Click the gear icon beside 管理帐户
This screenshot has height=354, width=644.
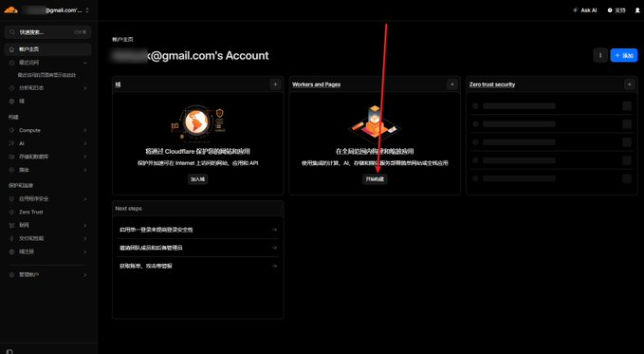(11, 274)
